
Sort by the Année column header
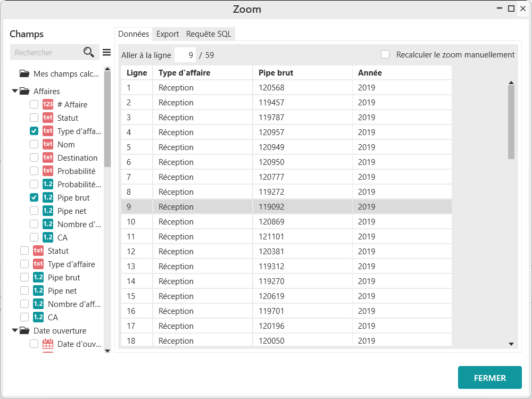tap(370, 73)
